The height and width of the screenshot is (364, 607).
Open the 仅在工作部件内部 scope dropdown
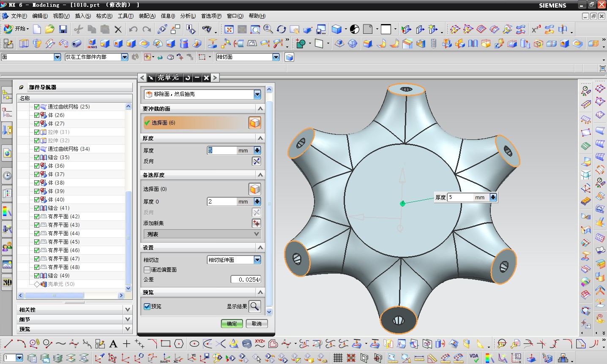tap(125, 57)
